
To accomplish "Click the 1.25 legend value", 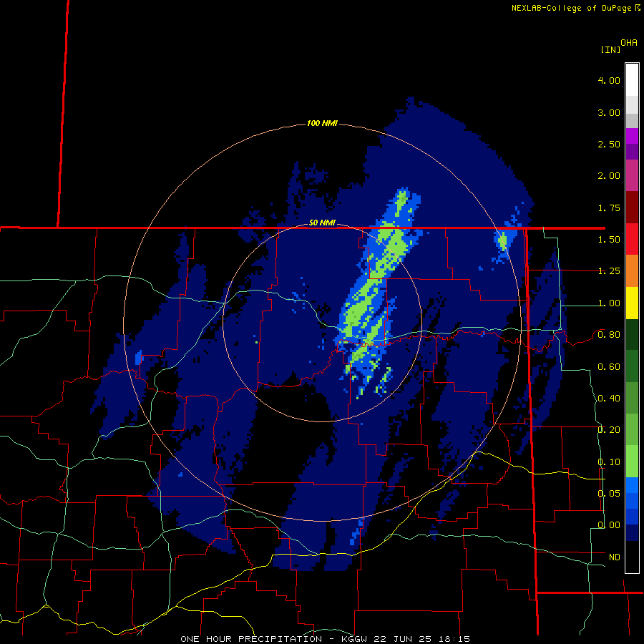I will click(609, 271).
